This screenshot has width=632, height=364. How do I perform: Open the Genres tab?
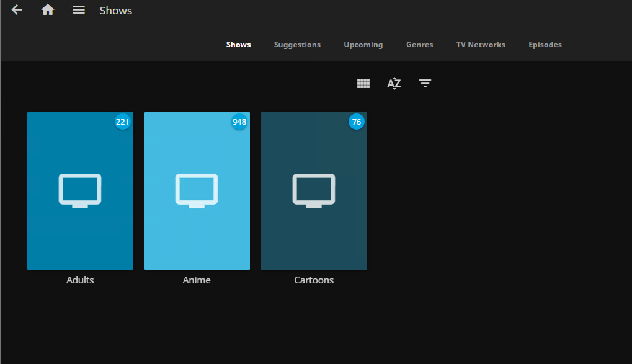point(419,45)
